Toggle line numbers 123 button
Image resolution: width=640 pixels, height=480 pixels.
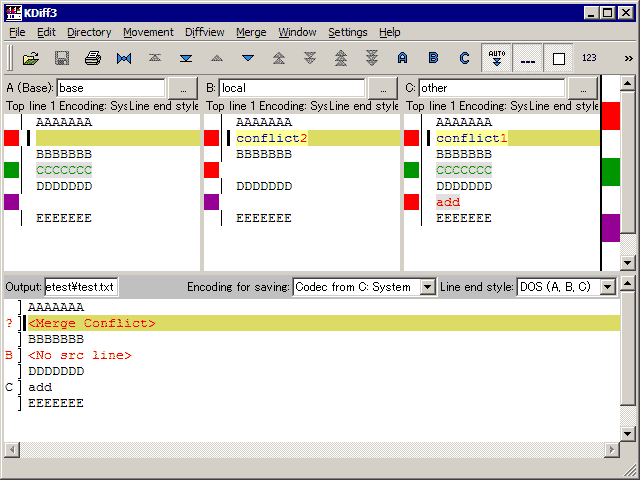click(x=589, y=58)
